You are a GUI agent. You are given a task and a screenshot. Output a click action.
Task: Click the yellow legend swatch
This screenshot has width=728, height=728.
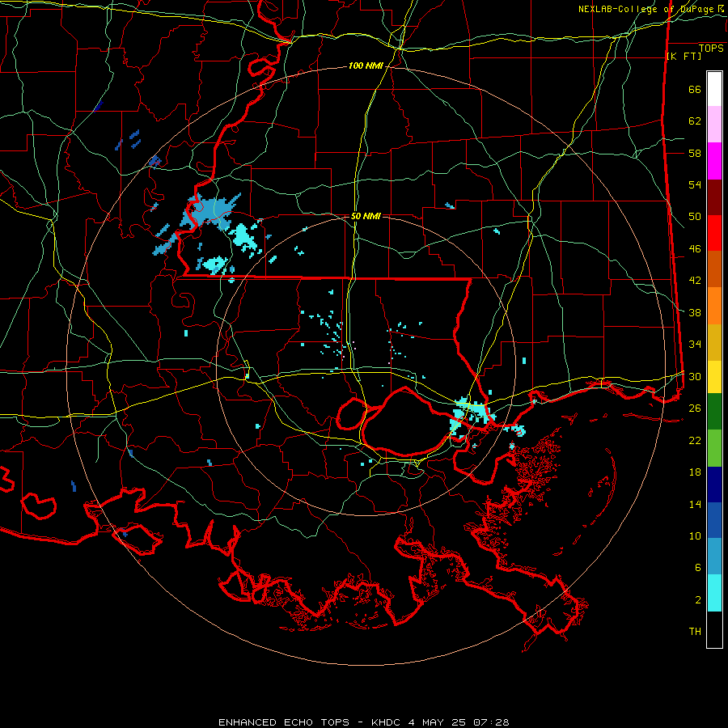pos(714,377)
